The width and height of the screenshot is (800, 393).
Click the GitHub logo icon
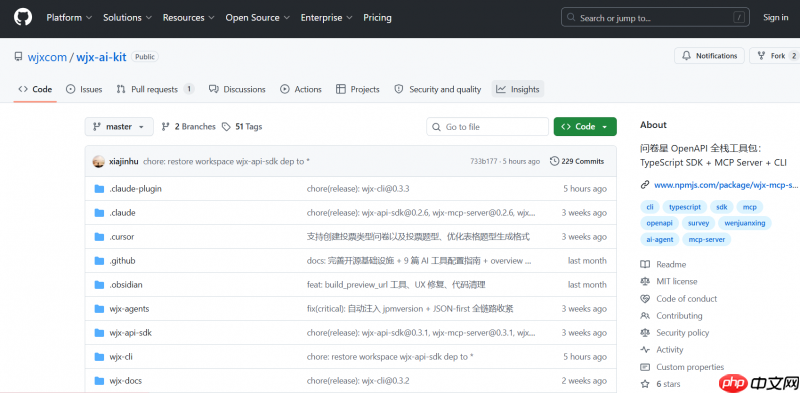point(23,17)
